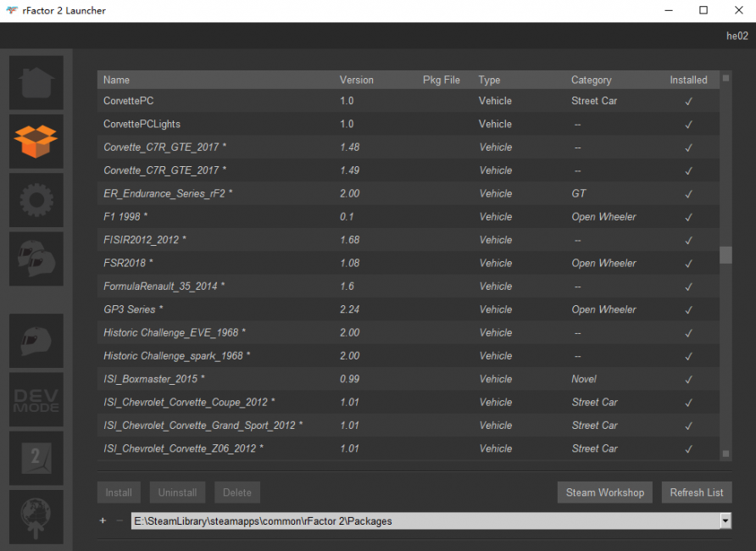756x551 pixels.
Task: Maximize the rFactor 2 Launcher window
Action: point(703,10)
